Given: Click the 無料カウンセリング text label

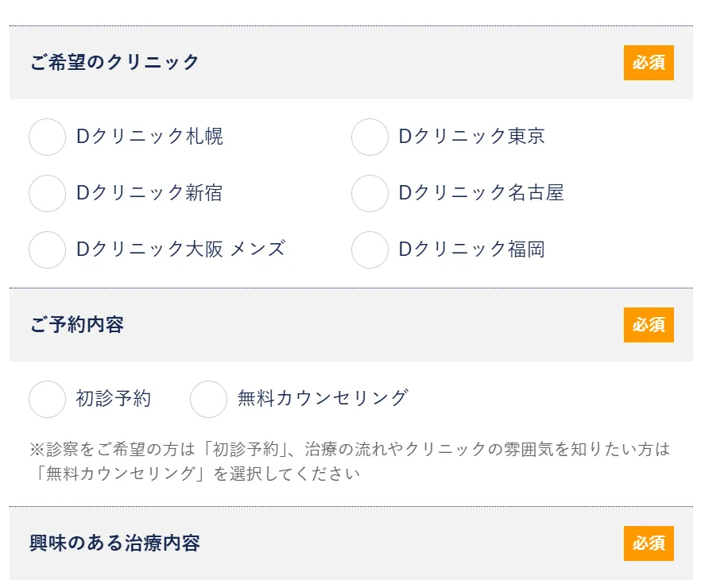Looking at the screenshot, I should tap(323, 398).
